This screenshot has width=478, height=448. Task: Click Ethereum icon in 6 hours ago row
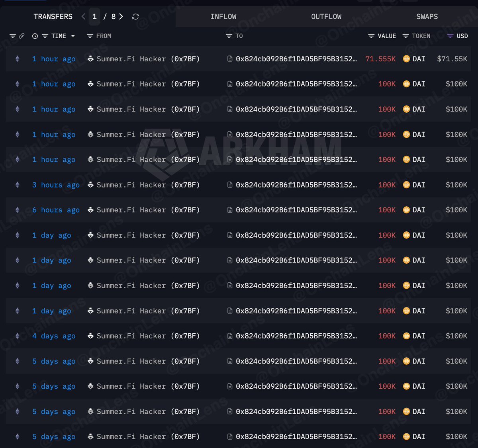(17, 210)
